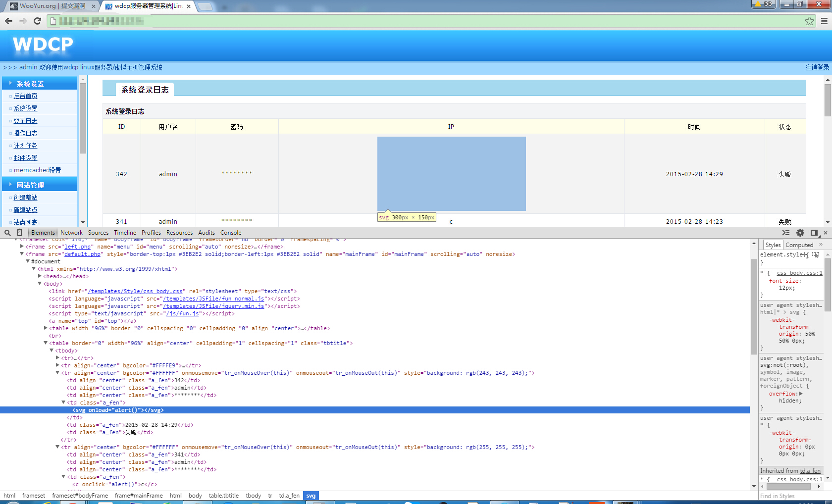The width and height of the screenshot is (832, 504).
Task: Switch to the Sources panel
Action: coord(98,233)
